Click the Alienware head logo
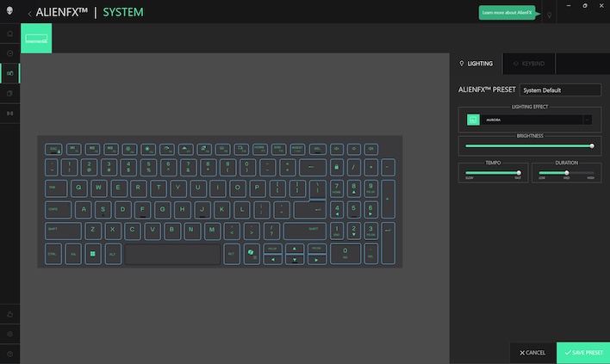The height and width of the screenshot is (364, 610). tap(9, 11)
